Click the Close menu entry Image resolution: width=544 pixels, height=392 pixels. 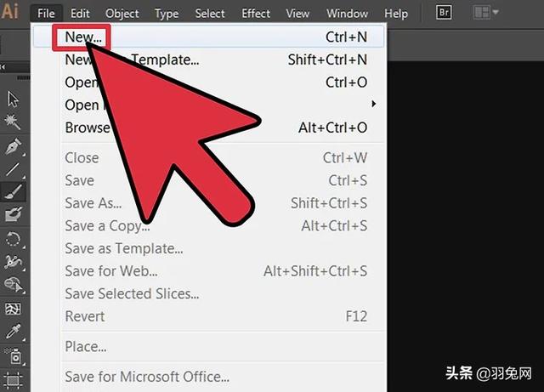[209, 158]
